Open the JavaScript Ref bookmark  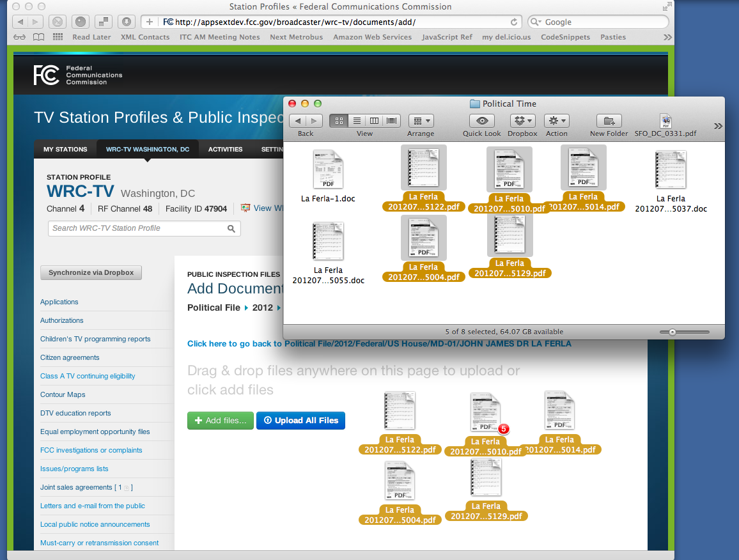tap(447, 37)
